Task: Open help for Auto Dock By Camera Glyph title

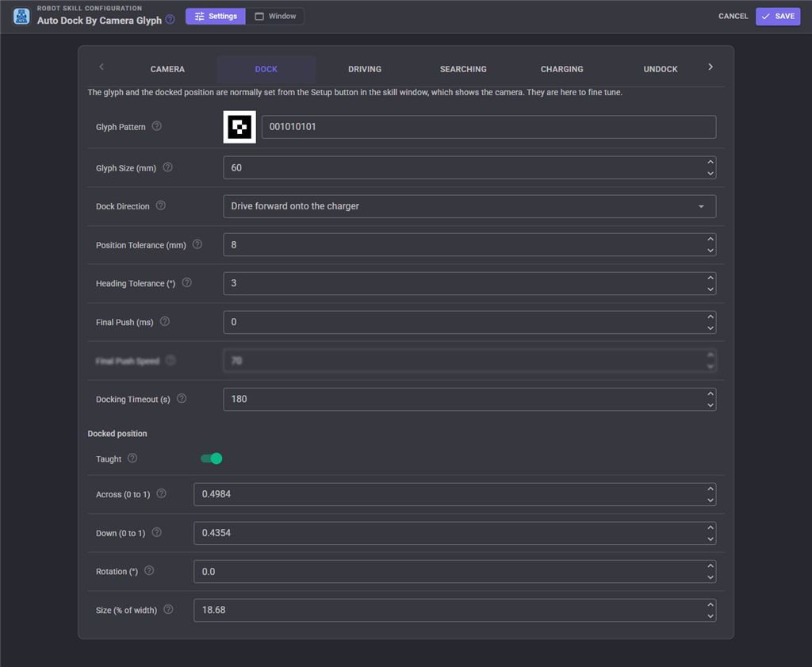Action: click(x=170, y=20)
